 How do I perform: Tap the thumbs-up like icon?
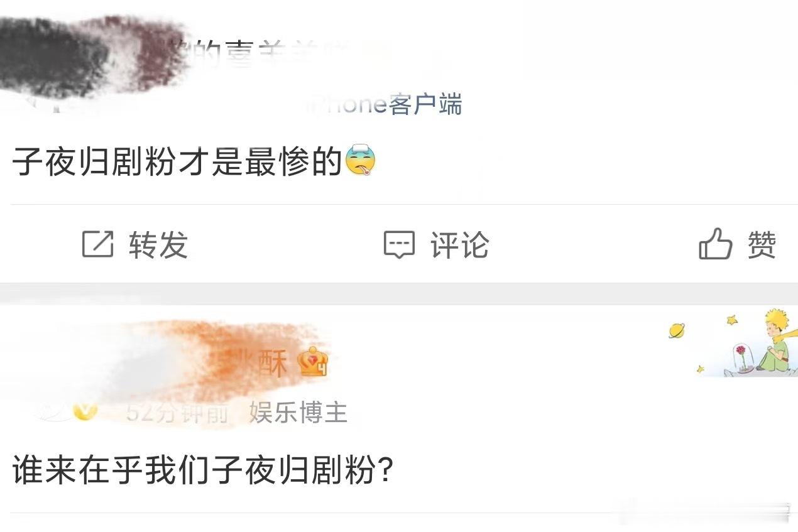(716, 244)
